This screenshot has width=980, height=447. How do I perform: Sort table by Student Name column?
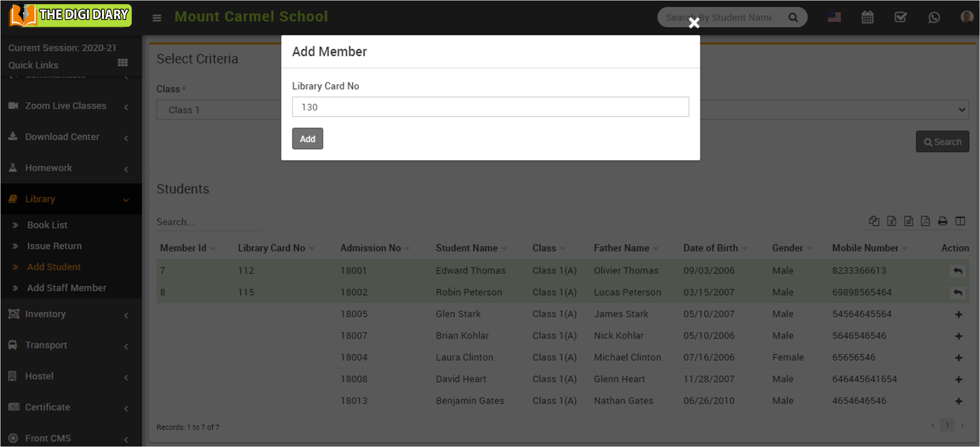467,248
